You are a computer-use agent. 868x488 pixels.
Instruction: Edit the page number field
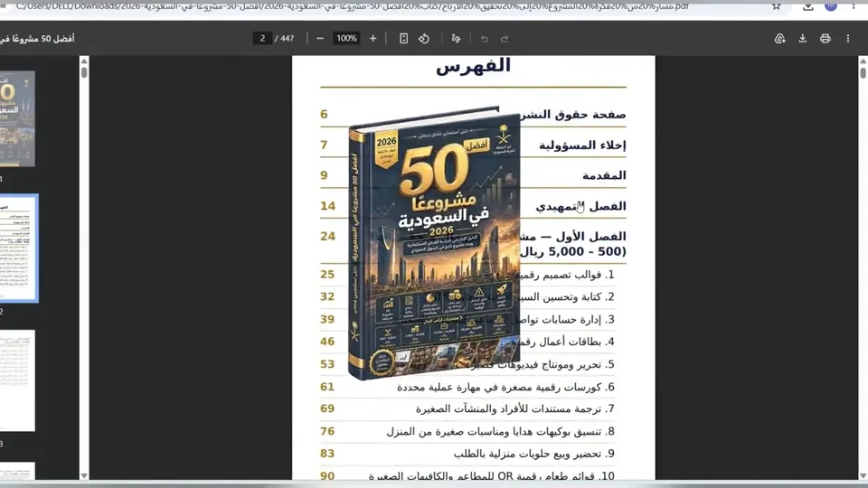(x=262, y=38)
